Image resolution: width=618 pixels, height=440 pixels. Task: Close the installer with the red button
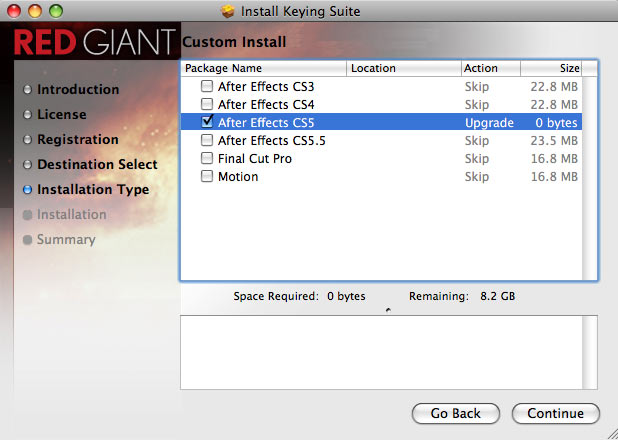pyautogui.click(x=14, y=11)
